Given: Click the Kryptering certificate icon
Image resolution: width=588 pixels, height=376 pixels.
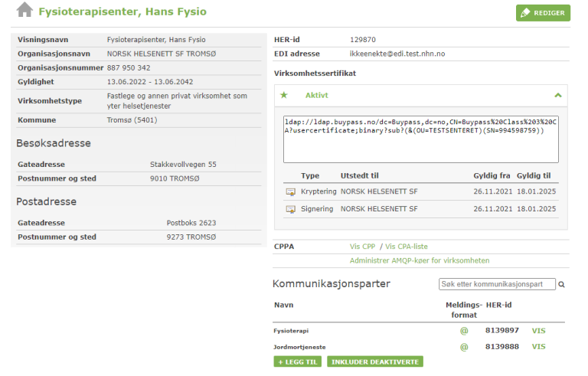Looking at the screenshot, I should pos(290,190).
